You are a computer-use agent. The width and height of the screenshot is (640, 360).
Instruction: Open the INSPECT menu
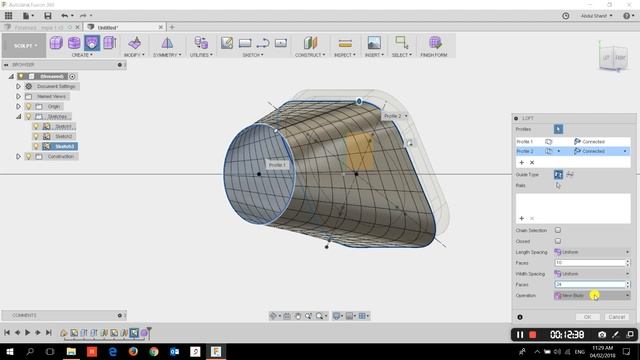click(x=344, y=55)
